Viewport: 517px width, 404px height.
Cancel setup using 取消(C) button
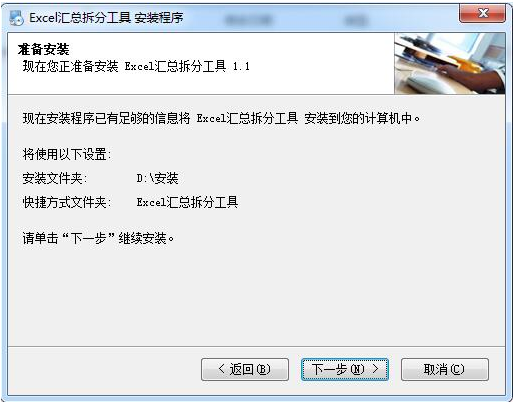click(x=445, y=369)
